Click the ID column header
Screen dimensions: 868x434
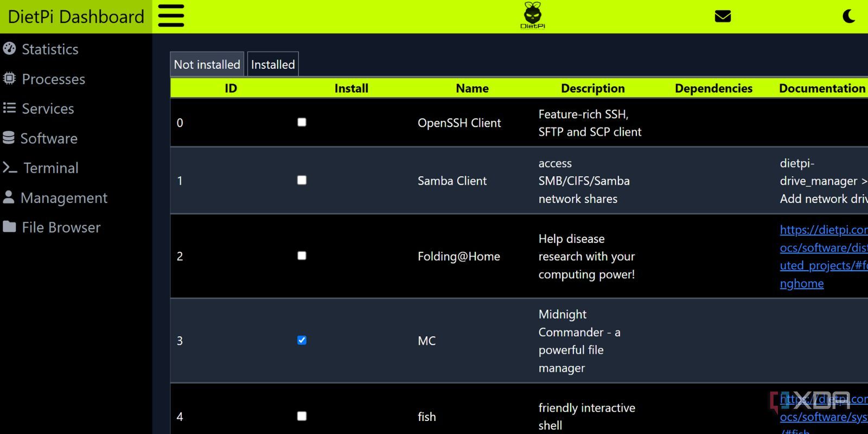coord(231,88)
